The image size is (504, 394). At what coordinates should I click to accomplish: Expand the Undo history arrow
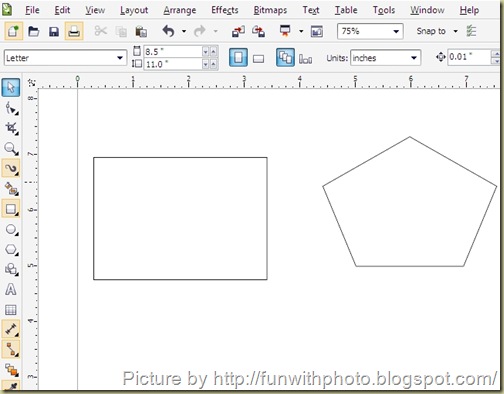(x=184, y=31)
